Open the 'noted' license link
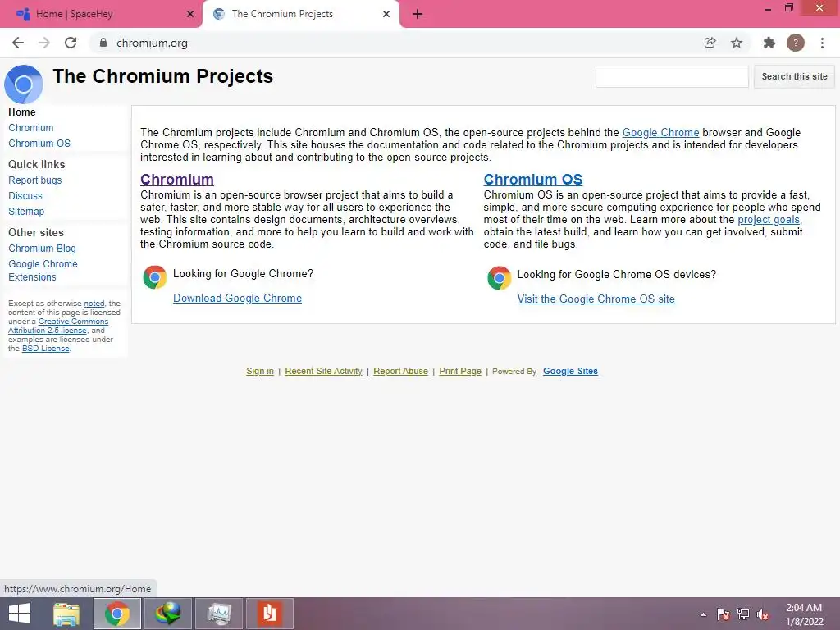Image resolution: width=840 pixels, height=630 pixels. click(x=94, y=304)
